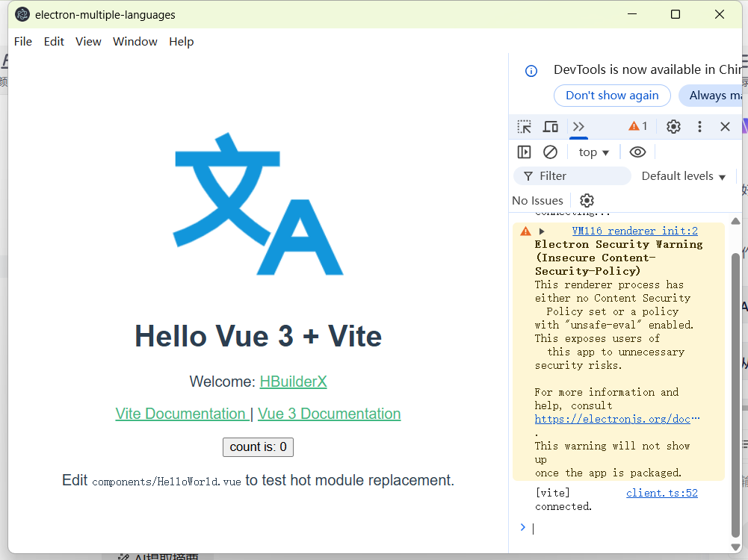Toggle the device toolbar icon

coord(551,127)
